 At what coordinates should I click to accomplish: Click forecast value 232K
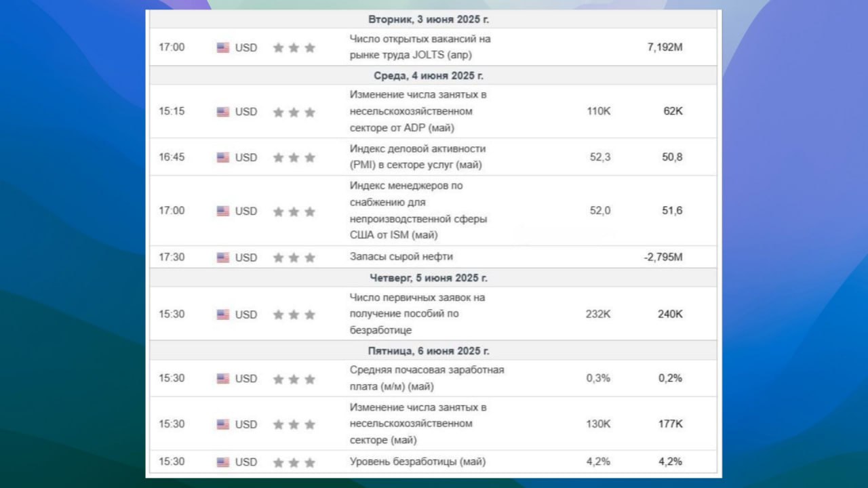pyautogui.click(x=598, y=314)
